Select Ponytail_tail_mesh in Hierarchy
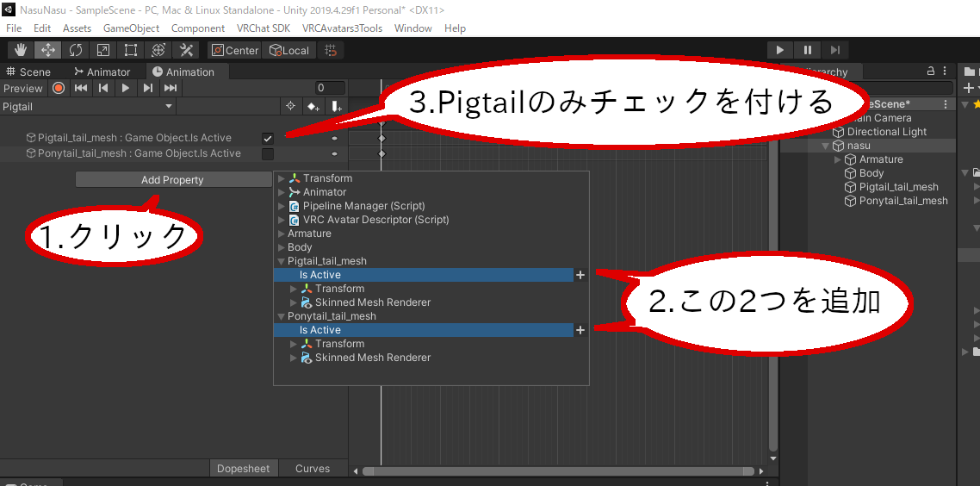 903,201
